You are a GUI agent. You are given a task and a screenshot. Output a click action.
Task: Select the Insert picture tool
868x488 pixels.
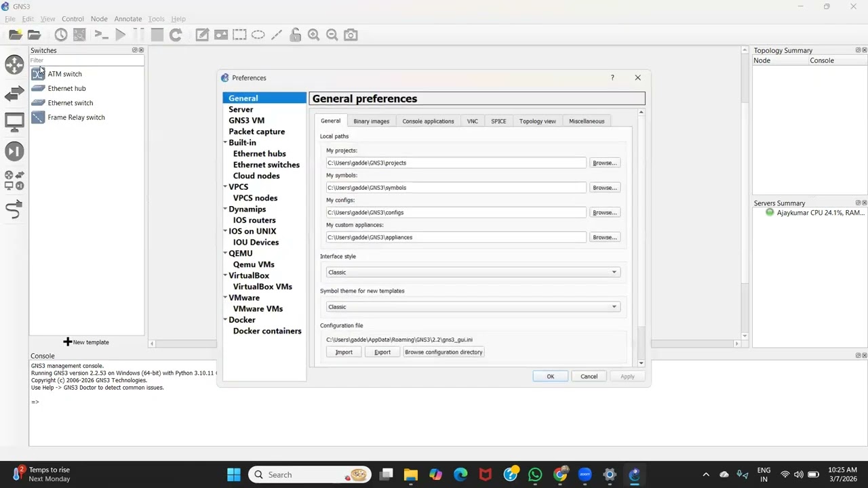221,35
